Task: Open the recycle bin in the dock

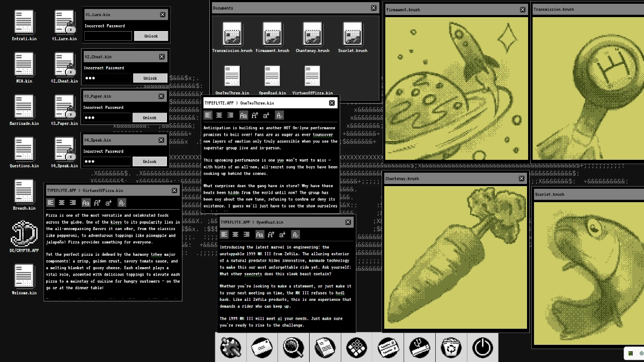Action: 451,348
